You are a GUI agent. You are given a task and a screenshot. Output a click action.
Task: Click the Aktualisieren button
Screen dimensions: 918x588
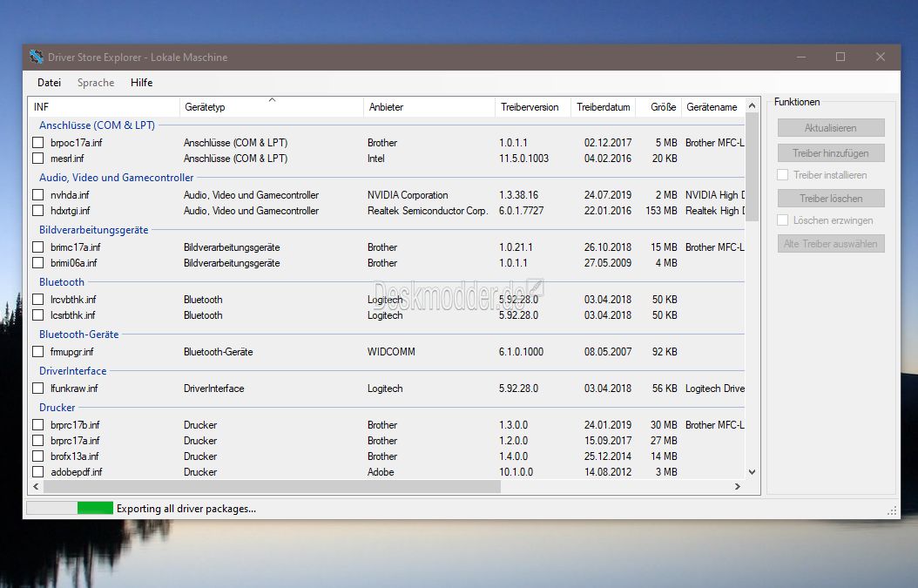click(x=831, y=128)
